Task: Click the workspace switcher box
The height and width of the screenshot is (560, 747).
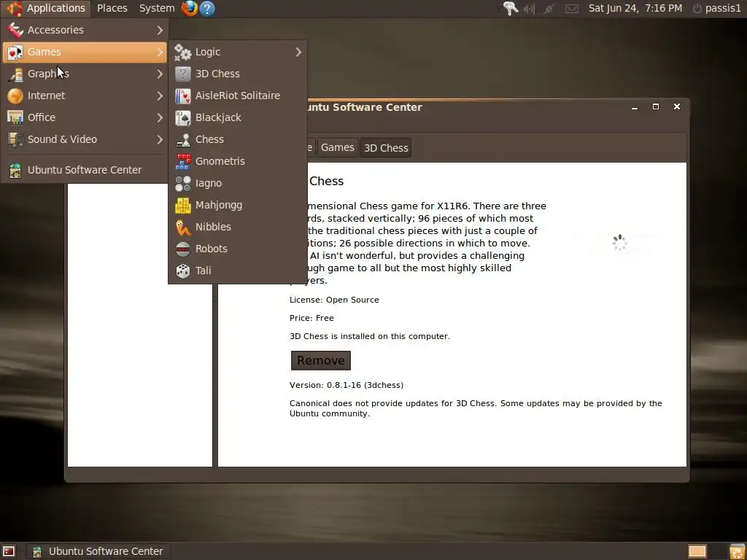Action: (697, 551)
